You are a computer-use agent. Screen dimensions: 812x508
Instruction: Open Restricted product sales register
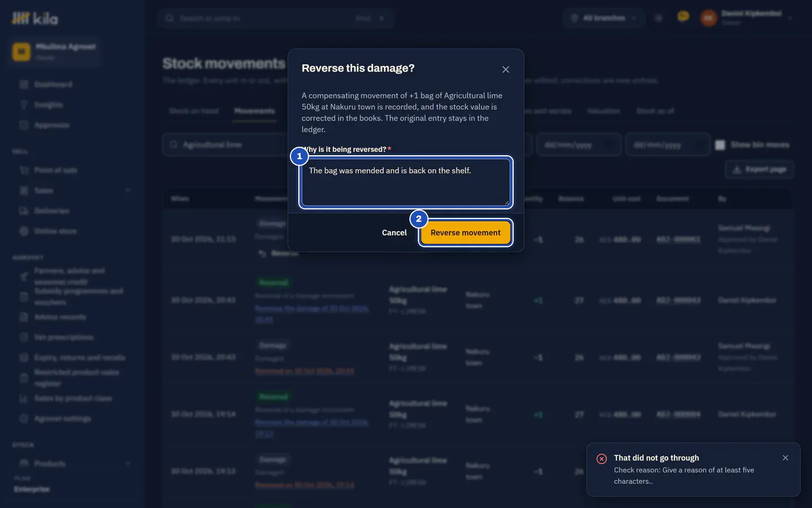click(72, 378)
